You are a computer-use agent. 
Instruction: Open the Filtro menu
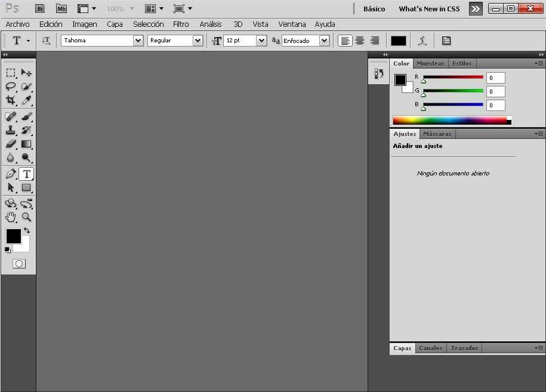(x=181, y=24)
